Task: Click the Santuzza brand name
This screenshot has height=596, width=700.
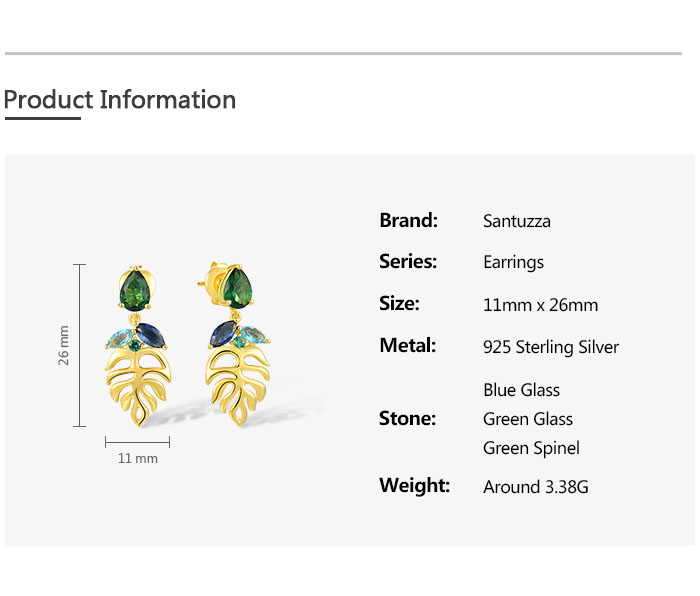Action: (x=516, y=221)
